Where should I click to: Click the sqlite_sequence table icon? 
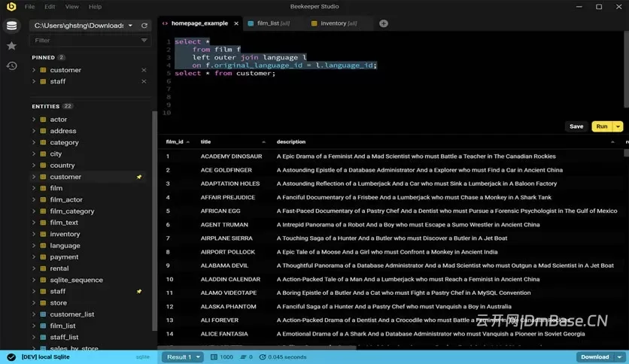pyautogui.click(x=44, y=280)
